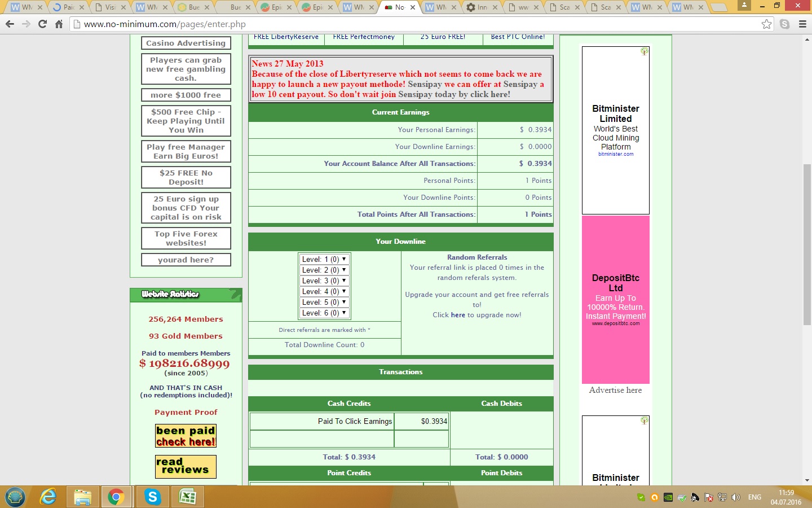The width and height of the screenshot is (812, 508).
Task: Bookmark this page with the star
Action: [766, 24]
